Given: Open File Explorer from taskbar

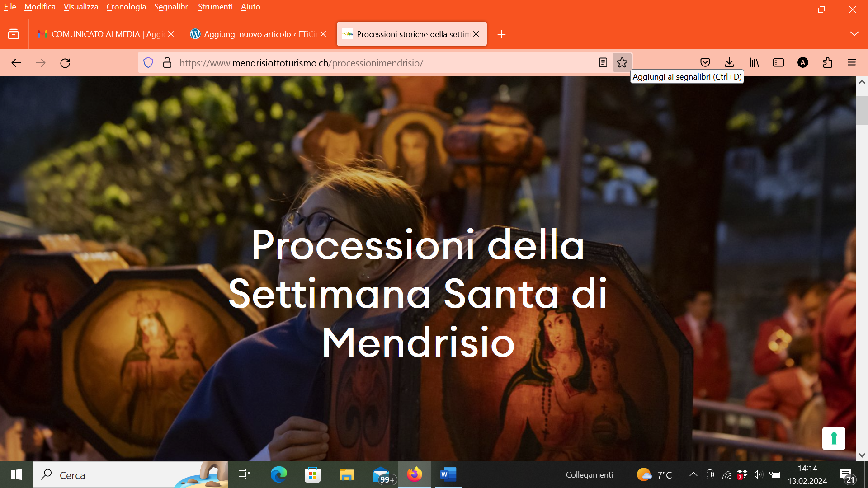Looking at the screenshot, I should click(x=346, y=474).
